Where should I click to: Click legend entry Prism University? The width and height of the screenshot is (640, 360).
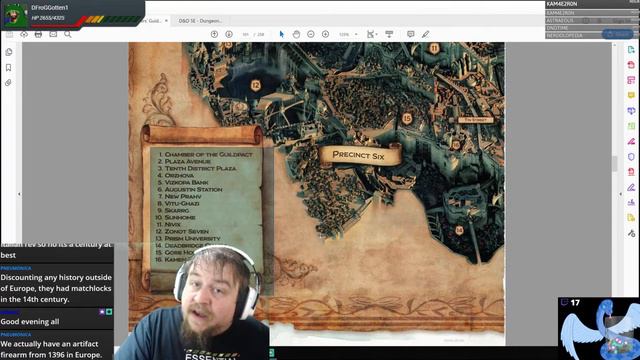tap(188, 238)
